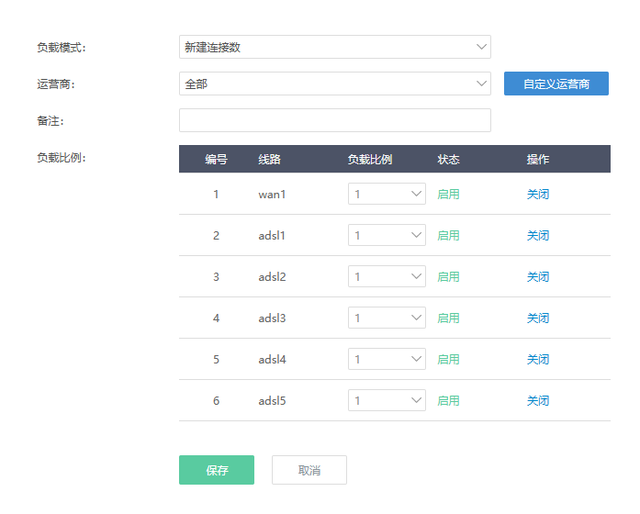The height and width of the screenshot is (514, 640).
Task: Click row number 6 cell
Action: pos(216,400)
